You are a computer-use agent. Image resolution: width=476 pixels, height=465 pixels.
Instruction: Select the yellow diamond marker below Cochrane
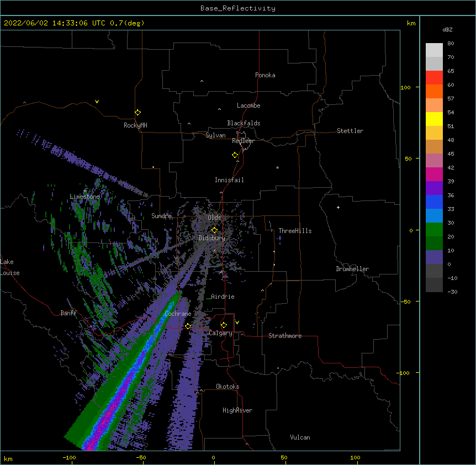(x=188, y=326)
